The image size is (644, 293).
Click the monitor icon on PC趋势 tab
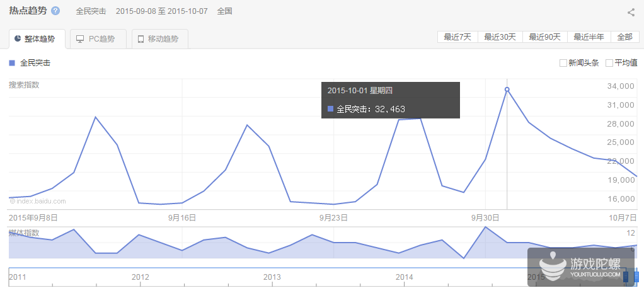(x=80, y=39)
